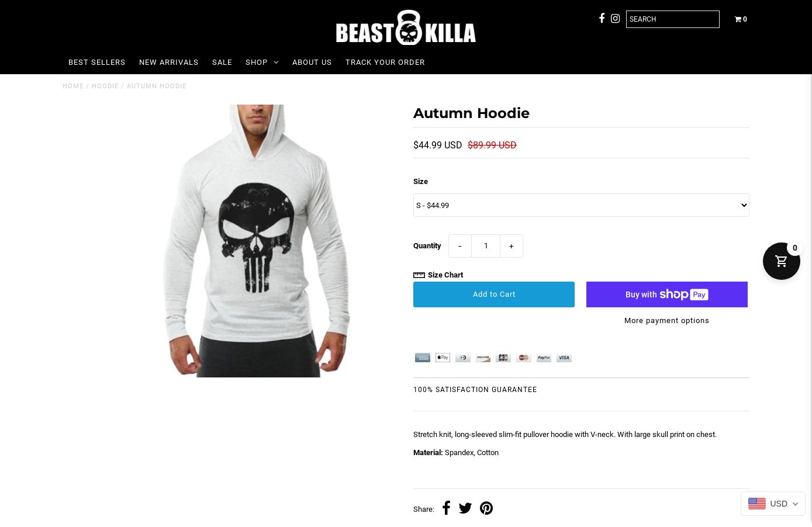The width and height of the screenshot is (812, 527).
Task: Focus the SEARCH input field
Action: (673, 19)
